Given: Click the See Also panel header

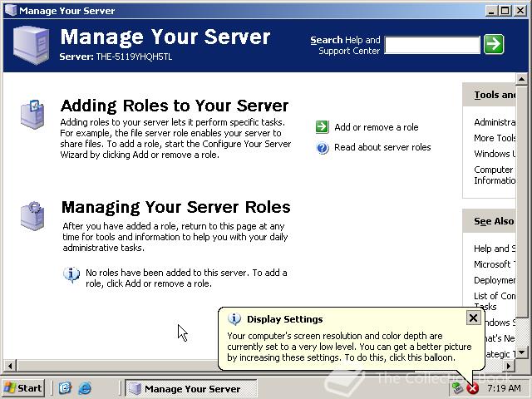Looking at the screenshot, I should coord(490,221).
